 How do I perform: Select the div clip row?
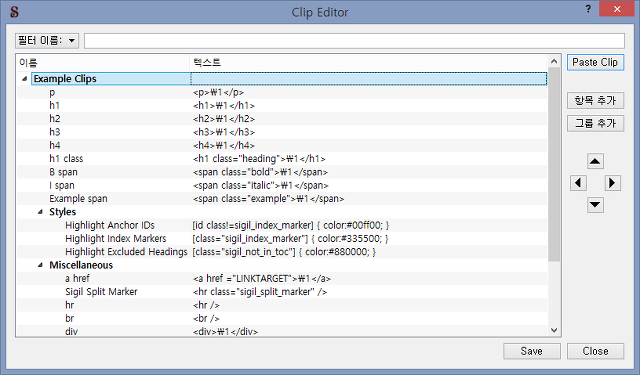click(282, 331)
